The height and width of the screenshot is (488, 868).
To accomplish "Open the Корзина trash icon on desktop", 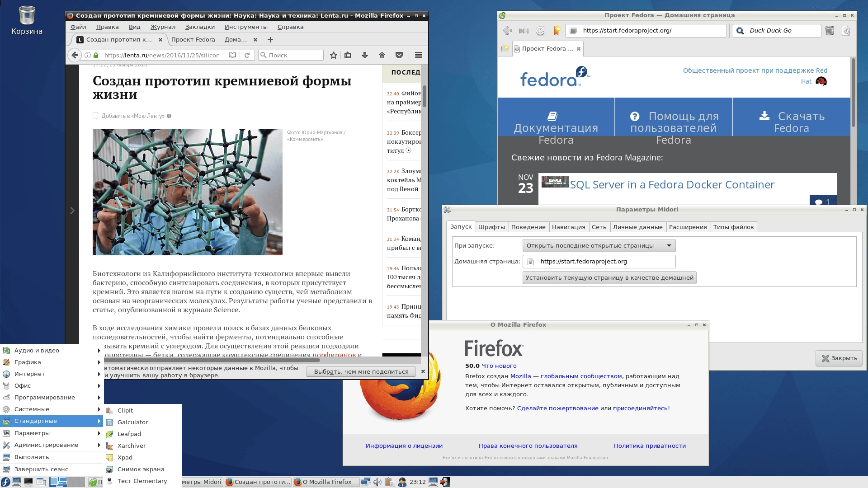I will coord(27,21).
